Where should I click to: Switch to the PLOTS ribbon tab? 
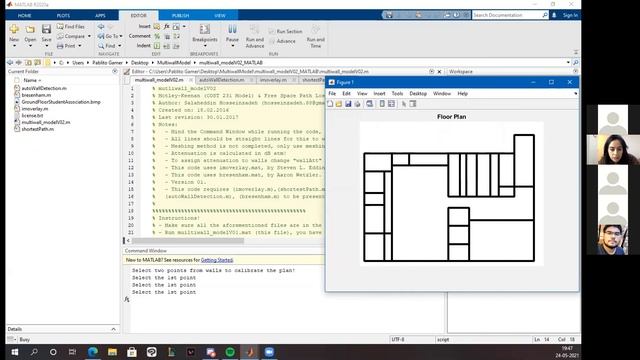point(63,16)
